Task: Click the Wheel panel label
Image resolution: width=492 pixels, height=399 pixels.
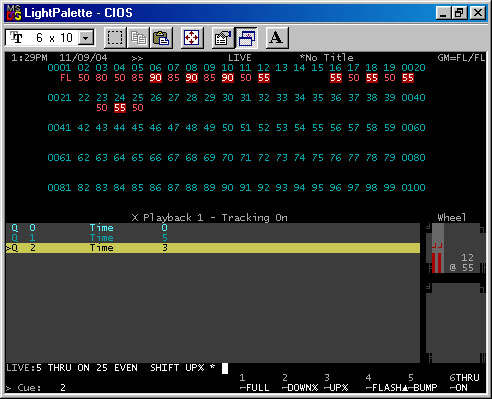Action: click(x=452, y=218)
